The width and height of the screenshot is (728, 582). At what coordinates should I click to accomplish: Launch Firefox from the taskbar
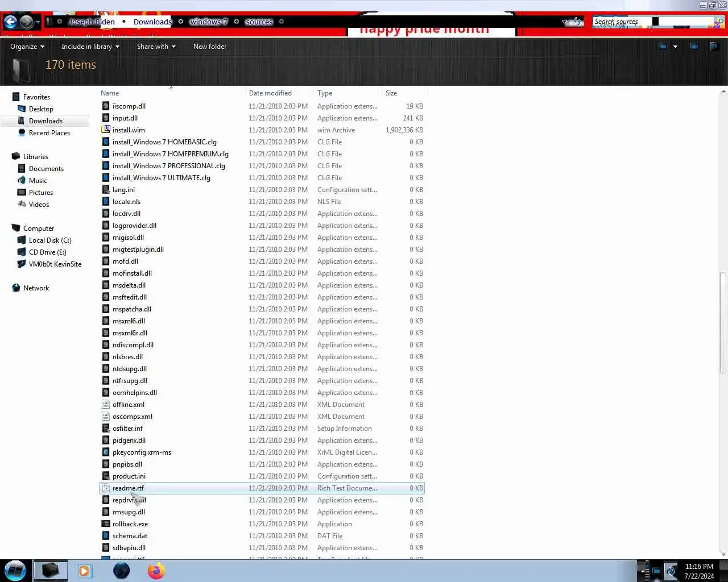[x=156, y=571]
